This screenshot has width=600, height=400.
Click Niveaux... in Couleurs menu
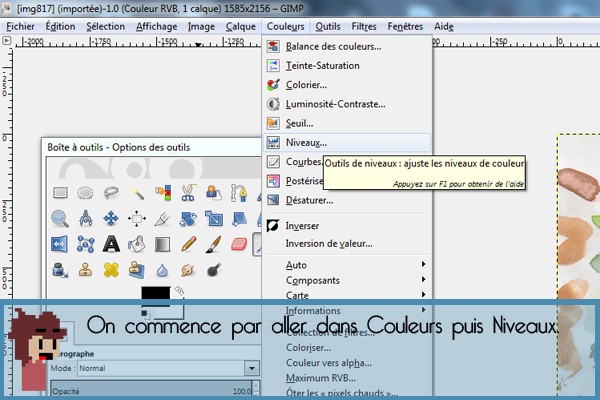(x=347, y=142)
